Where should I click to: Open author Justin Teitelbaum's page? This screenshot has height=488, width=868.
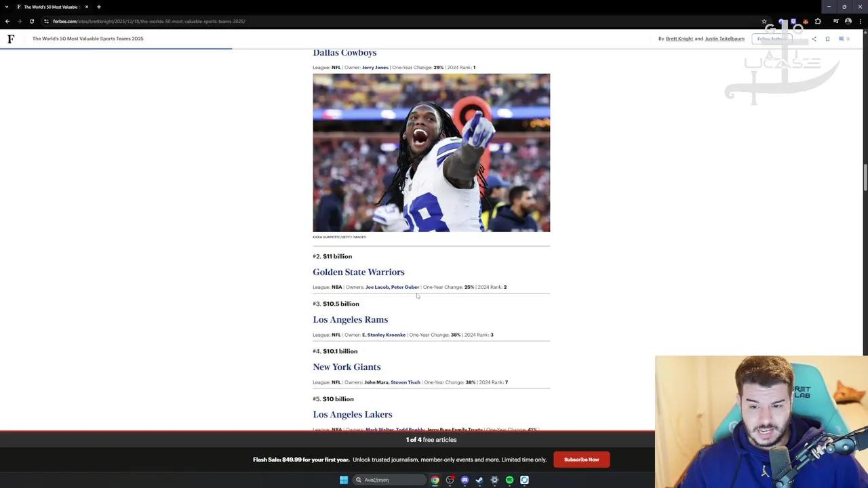point(725,39)
